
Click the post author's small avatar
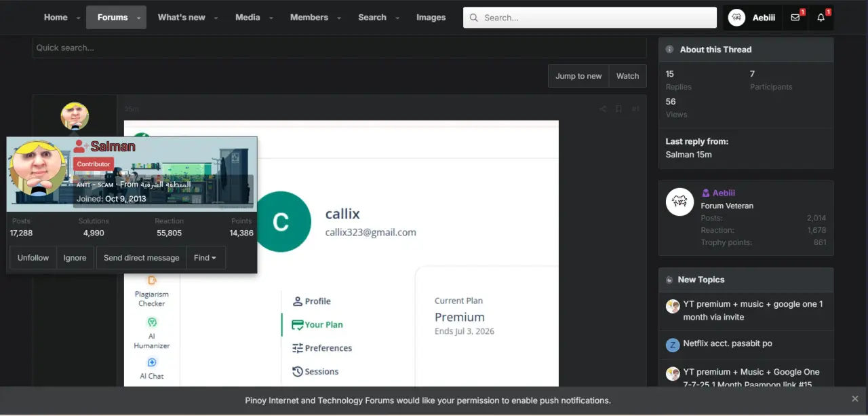pos(75,116)
